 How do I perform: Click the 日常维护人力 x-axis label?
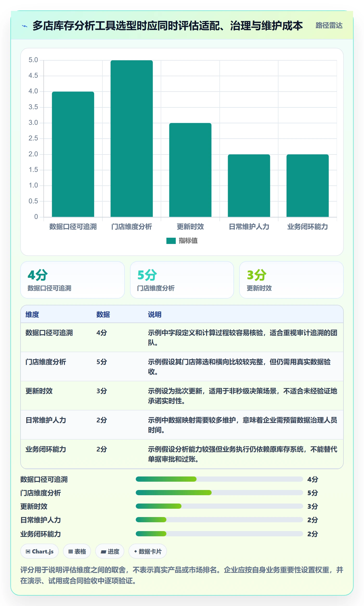click(x=249, y=227)
